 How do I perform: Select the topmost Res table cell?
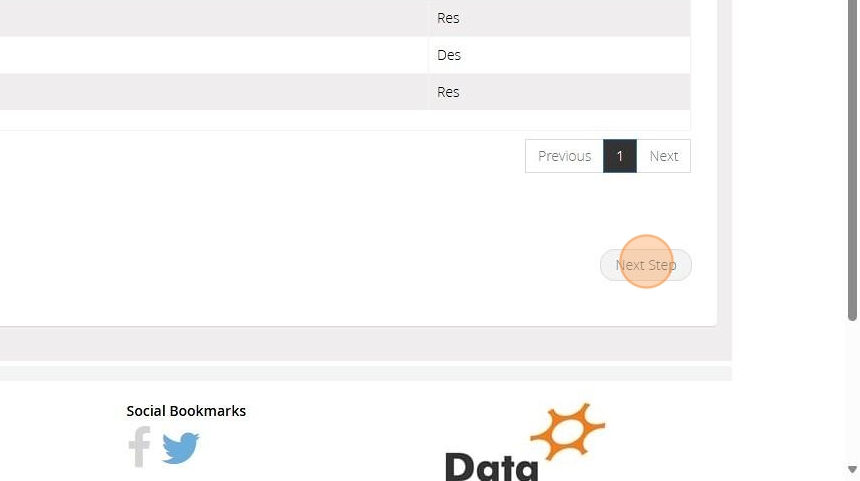click(559, 18)
